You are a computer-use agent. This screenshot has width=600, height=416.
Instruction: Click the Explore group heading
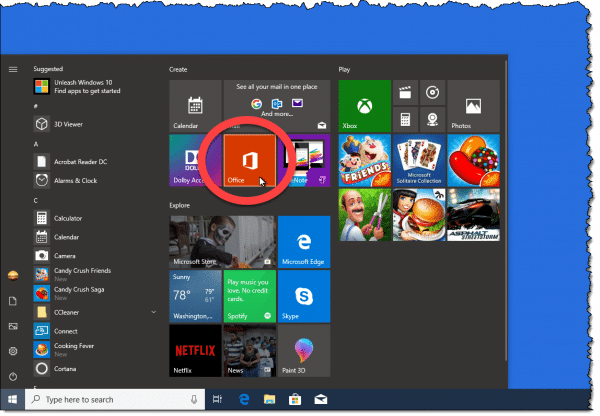[x=179, y=205]
